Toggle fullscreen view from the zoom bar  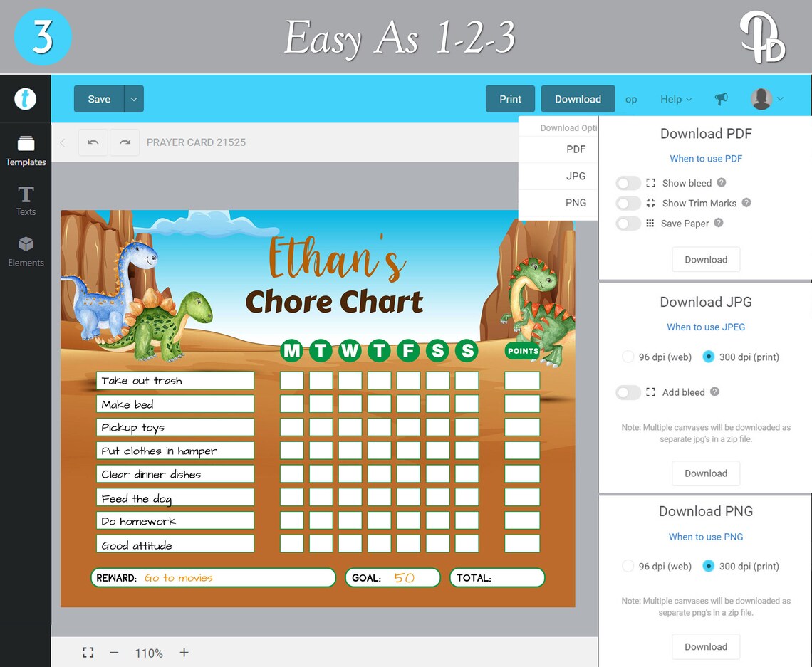pos(88,652)
